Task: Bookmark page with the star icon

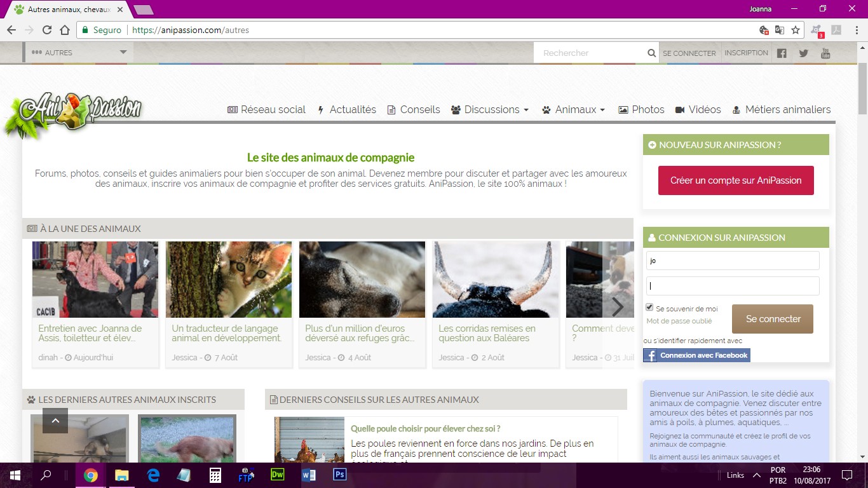Action: pos(795,30)
